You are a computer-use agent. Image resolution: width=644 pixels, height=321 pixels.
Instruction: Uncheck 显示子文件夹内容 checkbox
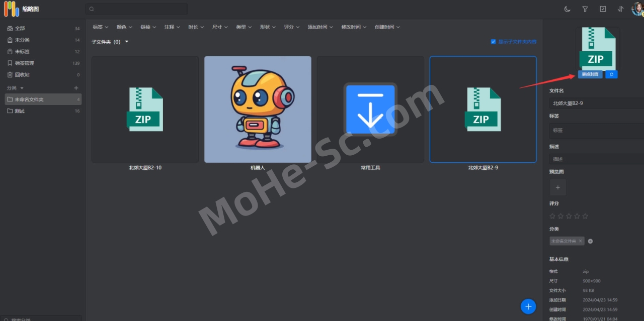point(493,42)
